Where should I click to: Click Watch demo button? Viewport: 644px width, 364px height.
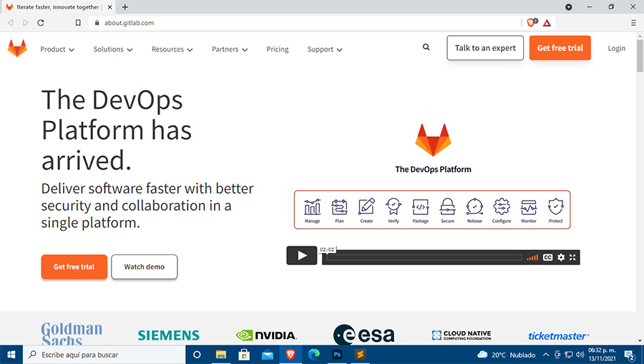click(144, 267)
